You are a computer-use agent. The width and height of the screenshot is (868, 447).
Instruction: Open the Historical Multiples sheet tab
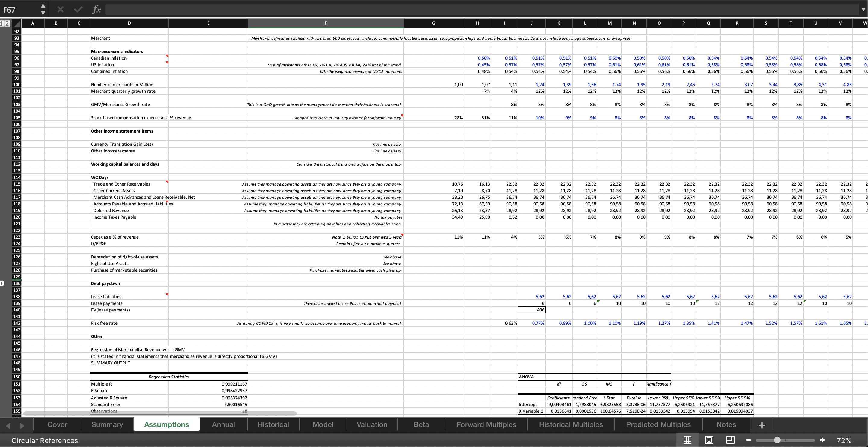(571, 424)
